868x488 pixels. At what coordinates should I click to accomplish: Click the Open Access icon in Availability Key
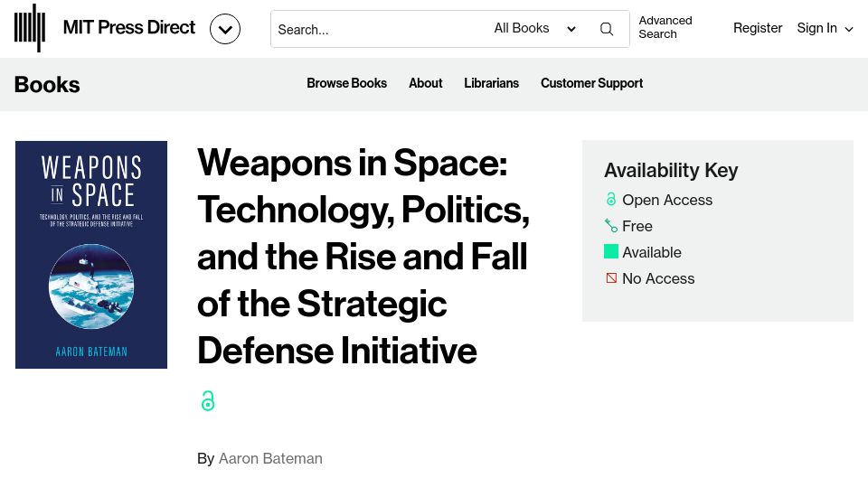[x=610, y=199]
